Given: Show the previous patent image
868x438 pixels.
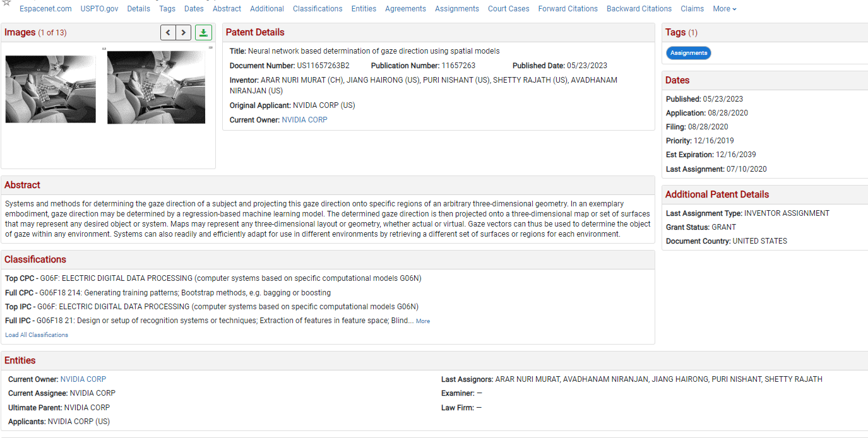Looking at the screenshot, I should 168,32.
